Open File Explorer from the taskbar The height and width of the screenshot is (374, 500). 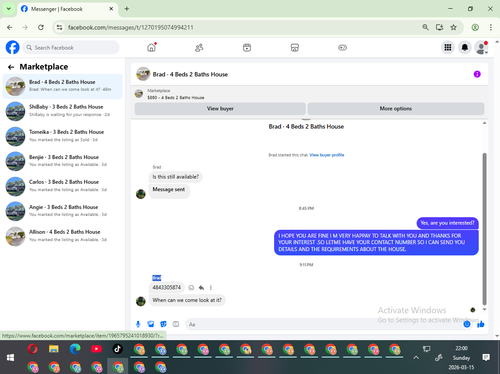click(54, 349)
